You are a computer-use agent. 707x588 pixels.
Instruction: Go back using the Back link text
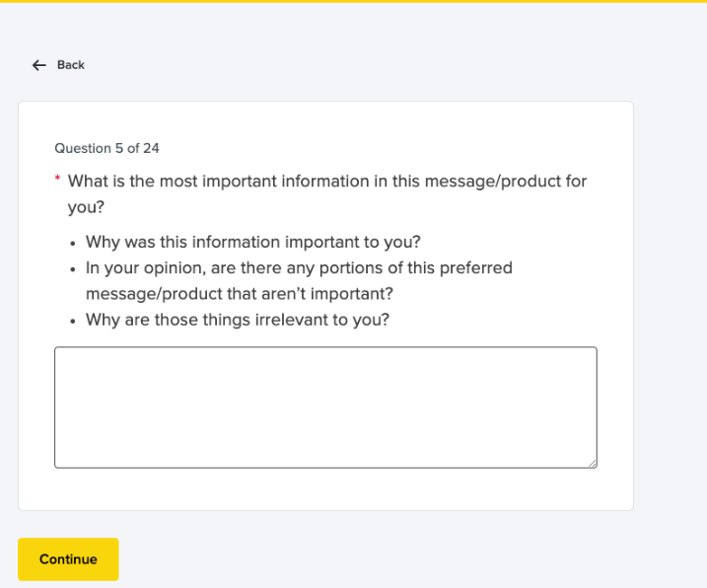click(x=71, y=65)
